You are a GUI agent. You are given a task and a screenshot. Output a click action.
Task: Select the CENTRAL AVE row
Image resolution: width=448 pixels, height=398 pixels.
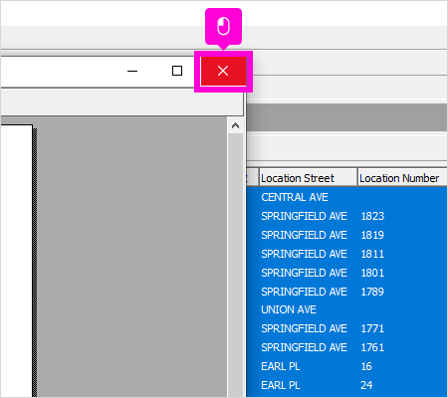tap(347, 197)
